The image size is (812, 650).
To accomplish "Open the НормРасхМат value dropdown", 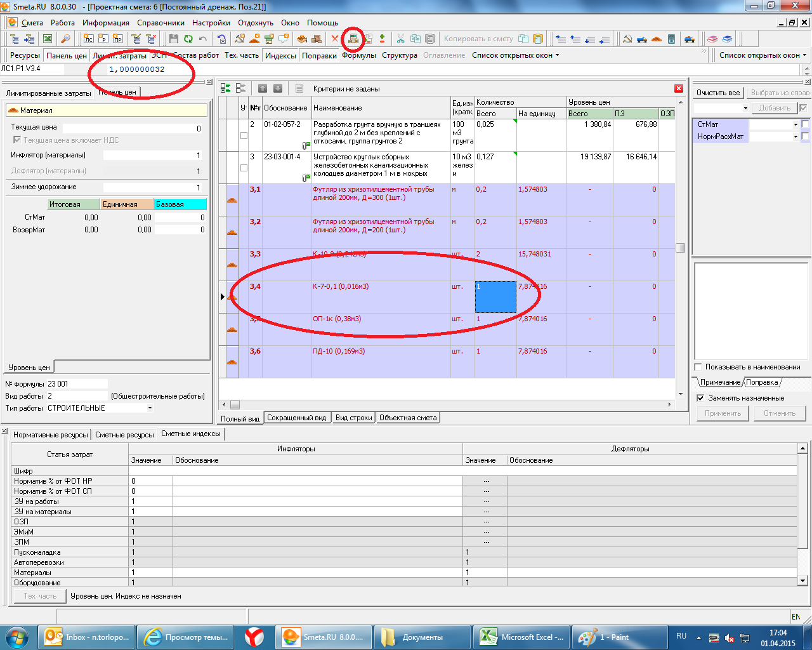I will (796, 136).
